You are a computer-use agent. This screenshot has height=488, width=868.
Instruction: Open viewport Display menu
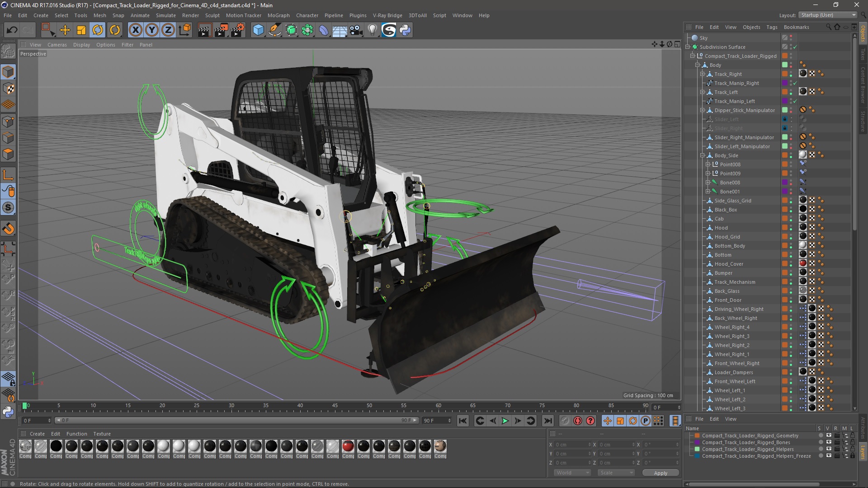(81, 45)
